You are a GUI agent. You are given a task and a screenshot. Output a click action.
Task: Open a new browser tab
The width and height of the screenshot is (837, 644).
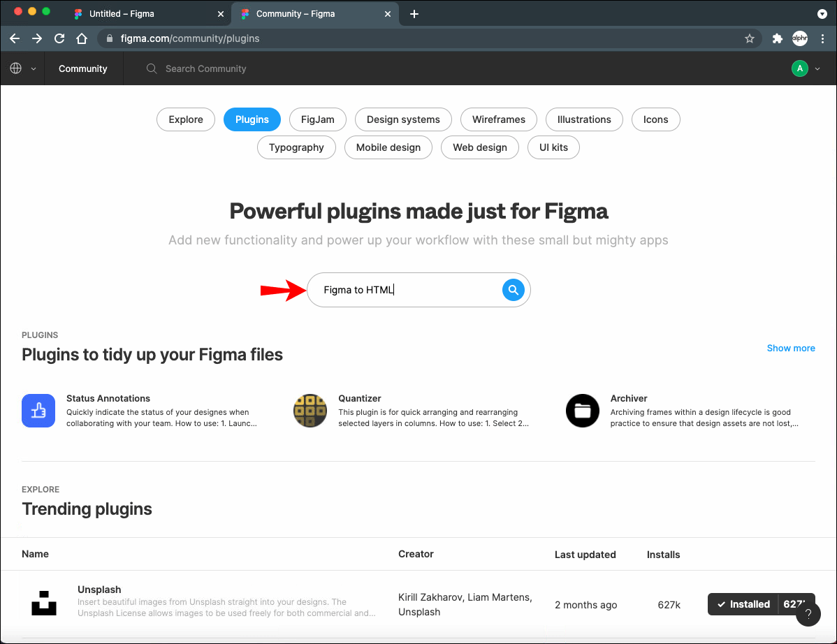tap(414, 13)
